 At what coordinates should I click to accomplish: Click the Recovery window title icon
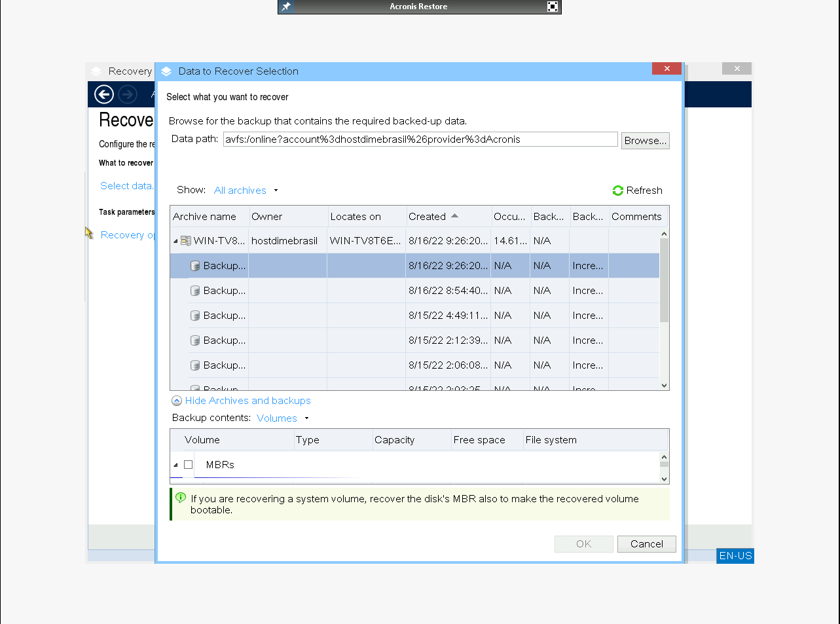(x=96, y=71)
